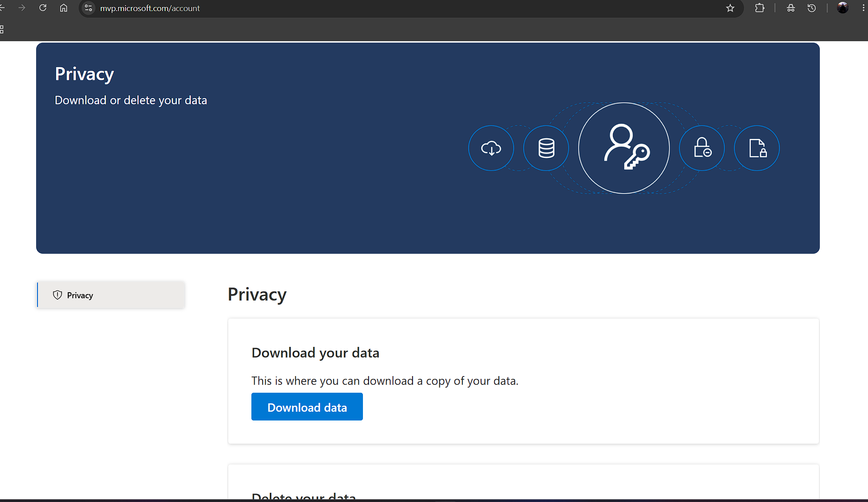Click the cloud download icon in the banner
The height and width of the screenshot is (502, 868).
[x=491, y=148]
